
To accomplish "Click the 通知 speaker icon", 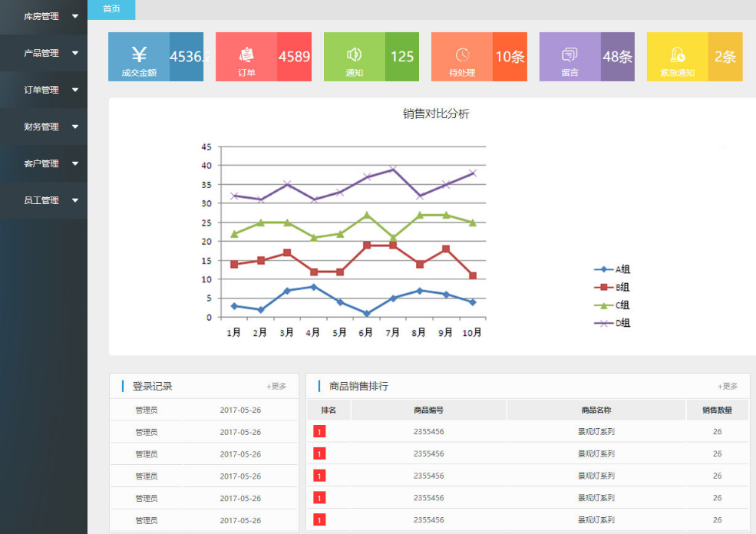I will [354, 54].
